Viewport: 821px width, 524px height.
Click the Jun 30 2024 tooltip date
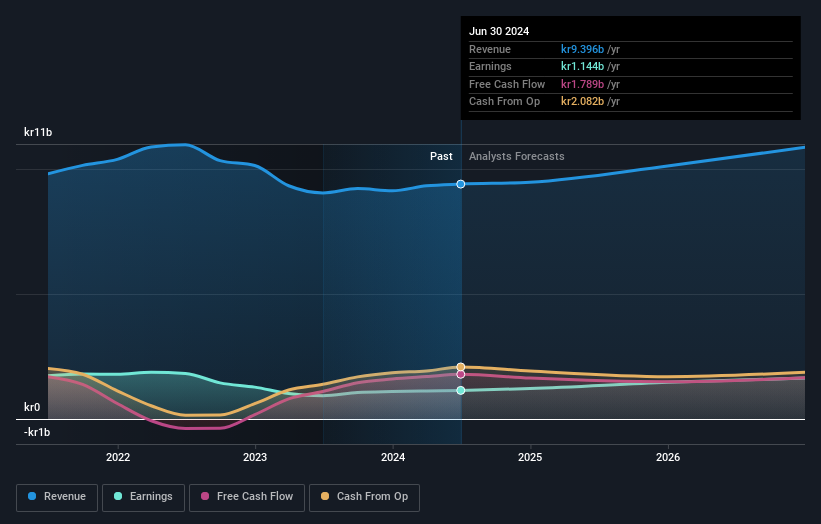tap(499, 31)
